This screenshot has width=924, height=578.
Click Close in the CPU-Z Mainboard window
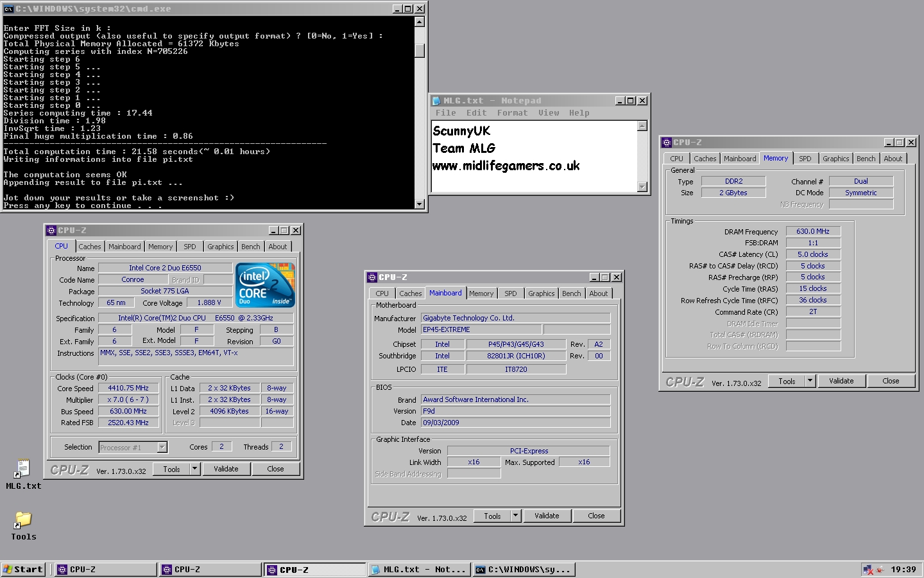tap(596, 516)
